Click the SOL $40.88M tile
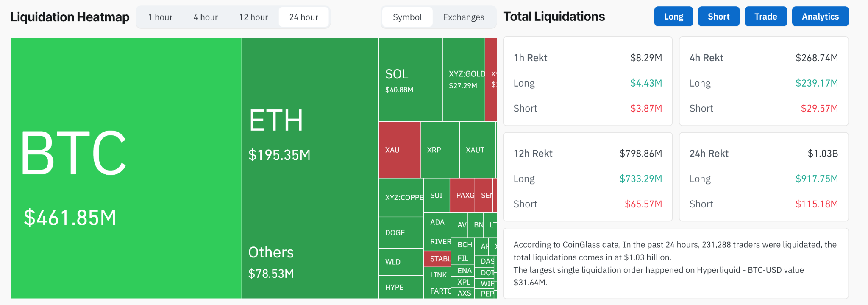 pyautogui.click(x=410, y=80)
